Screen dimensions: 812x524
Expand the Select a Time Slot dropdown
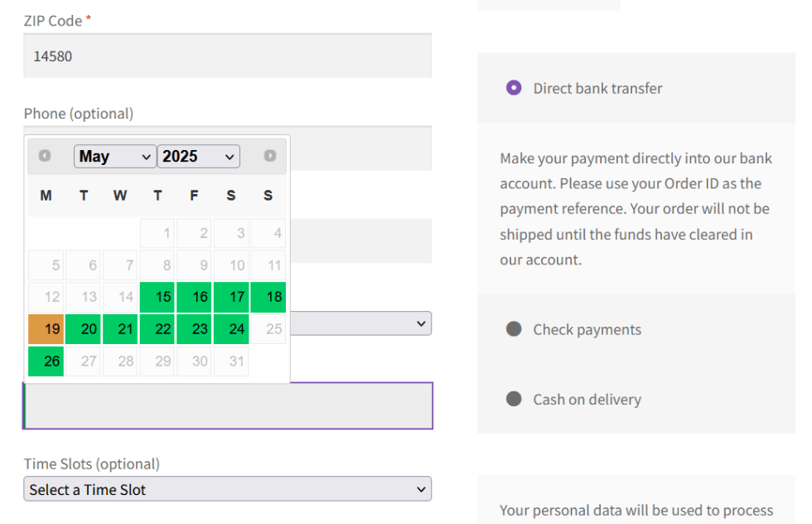coord(227,489)
